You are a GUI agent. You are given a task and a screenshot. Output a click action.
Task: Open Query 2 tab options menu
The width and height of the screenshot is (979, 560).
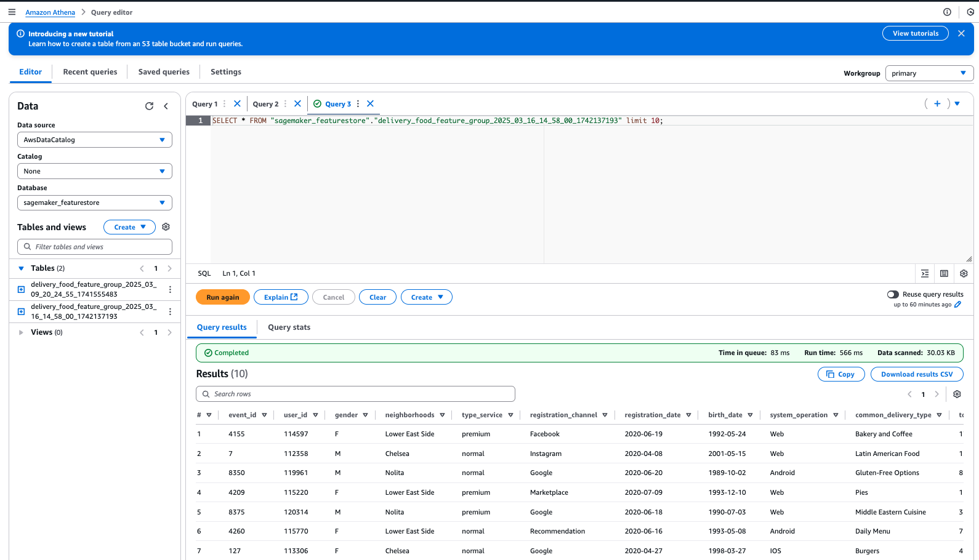coord(285,103)
